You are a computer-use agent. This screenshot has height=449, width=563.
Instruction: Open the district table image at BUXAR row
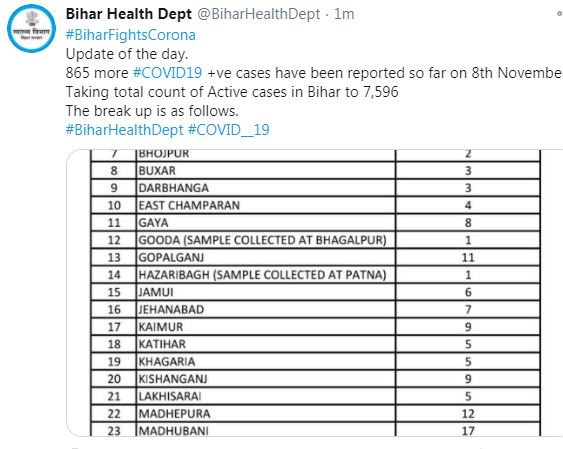point(316,170)
